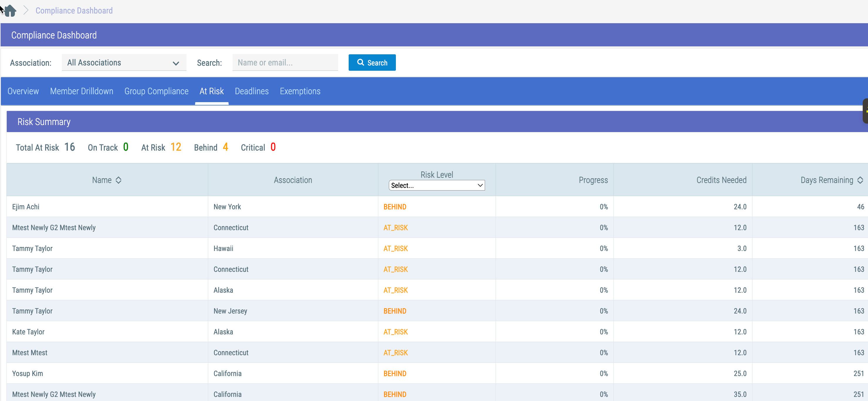This screenshot has height=401, width=868.
Task: Focus the Name or email search field
Action: point(285,63)
